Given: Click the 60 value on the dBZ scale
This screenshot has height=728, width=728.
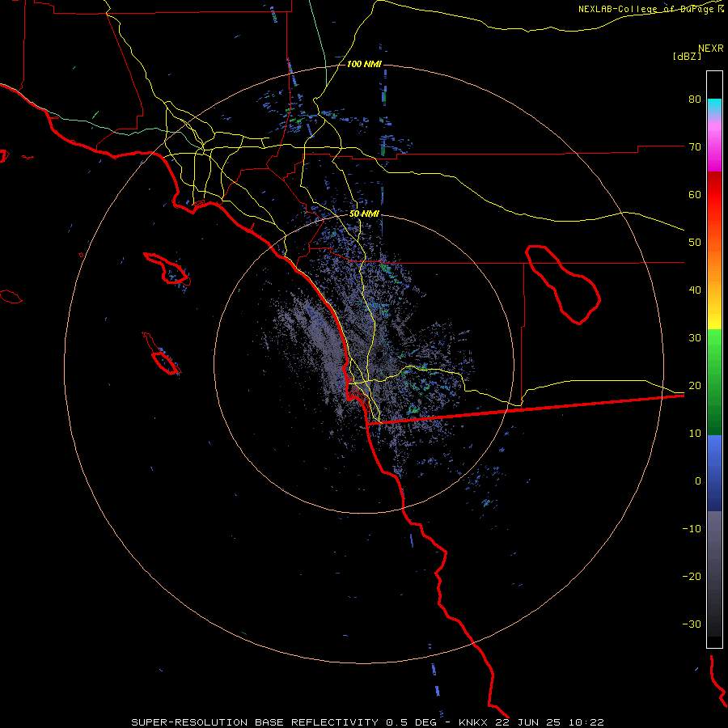Looking at the screenshot, I should (695, 194).
